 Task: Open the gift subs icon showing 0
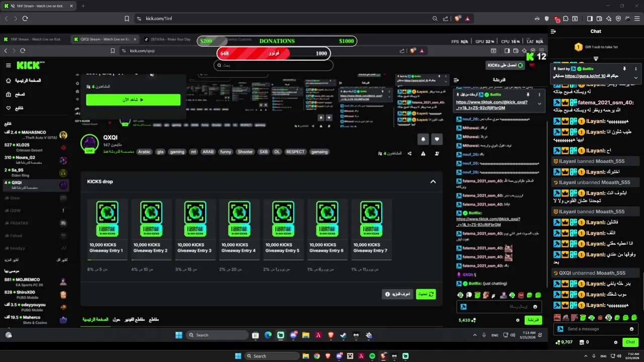584,342
